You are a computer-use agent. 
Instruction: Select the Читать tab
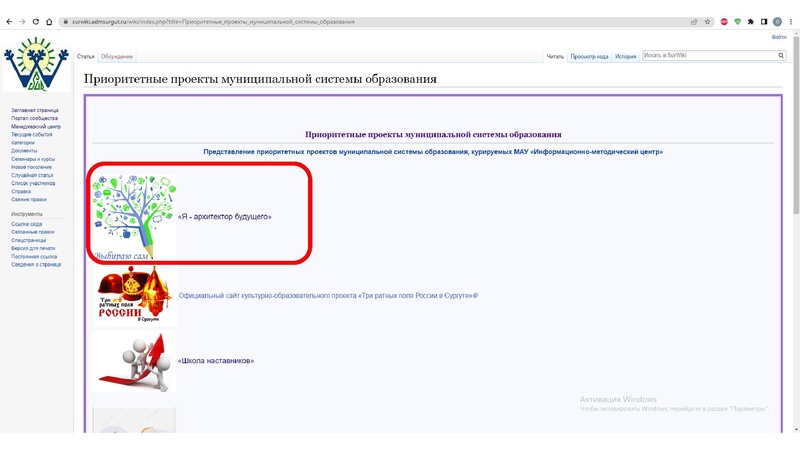(555, 57)
